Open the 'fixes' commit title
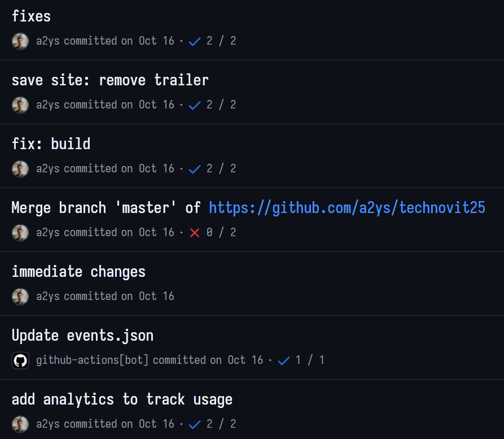 [31, 16]
